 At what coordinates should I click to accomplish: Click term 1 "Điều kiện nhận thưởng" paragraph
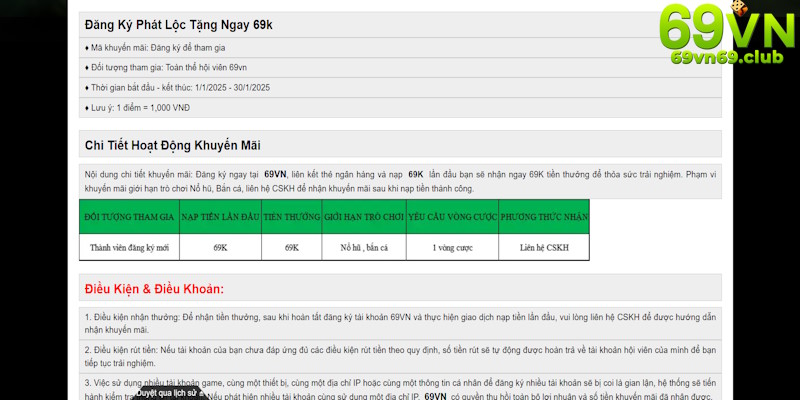(400, 323)
